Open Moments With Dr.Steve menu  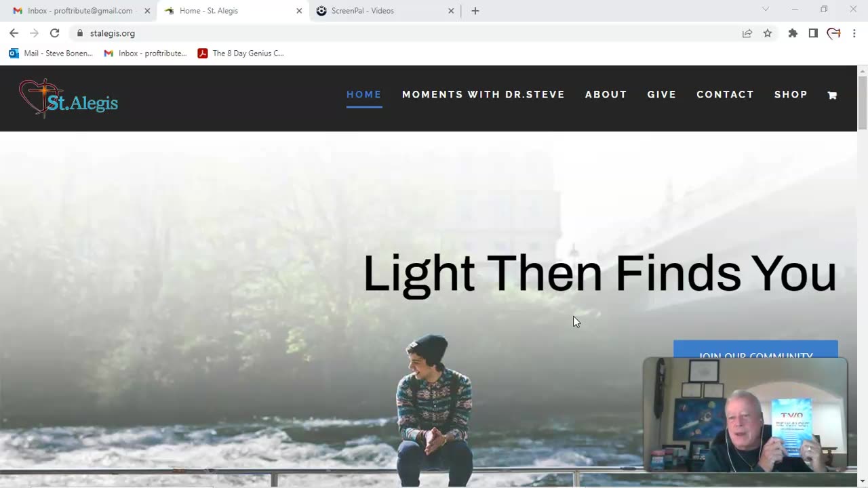point(484,94)
